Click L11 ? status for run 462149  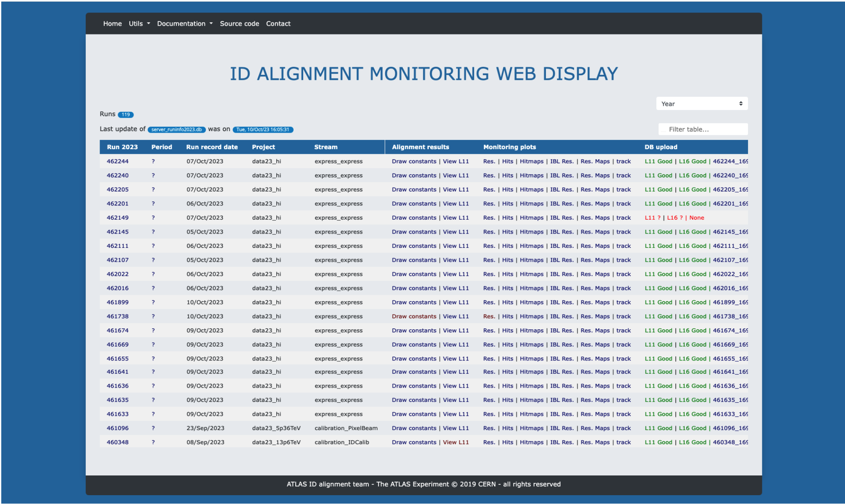click(653, 218)
